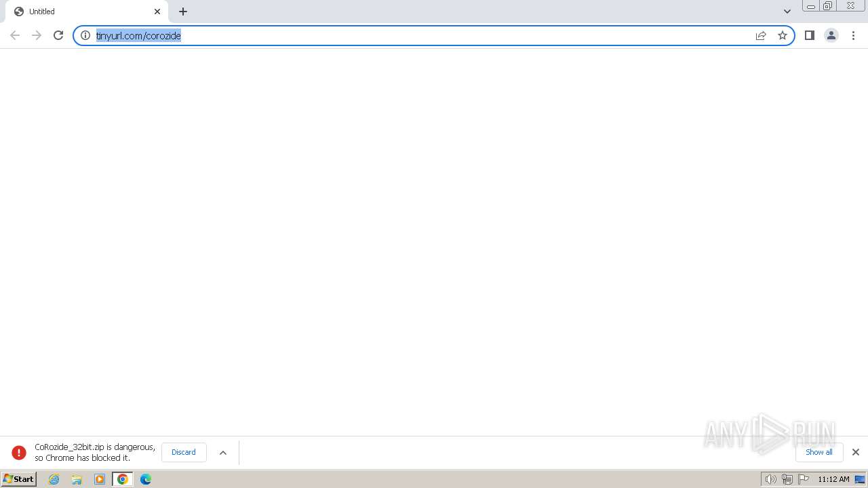Expand download options chevron for CoRozide_32bit.zip
The width and height of the screenshot is (868, 488).
(x=223, y=453)
